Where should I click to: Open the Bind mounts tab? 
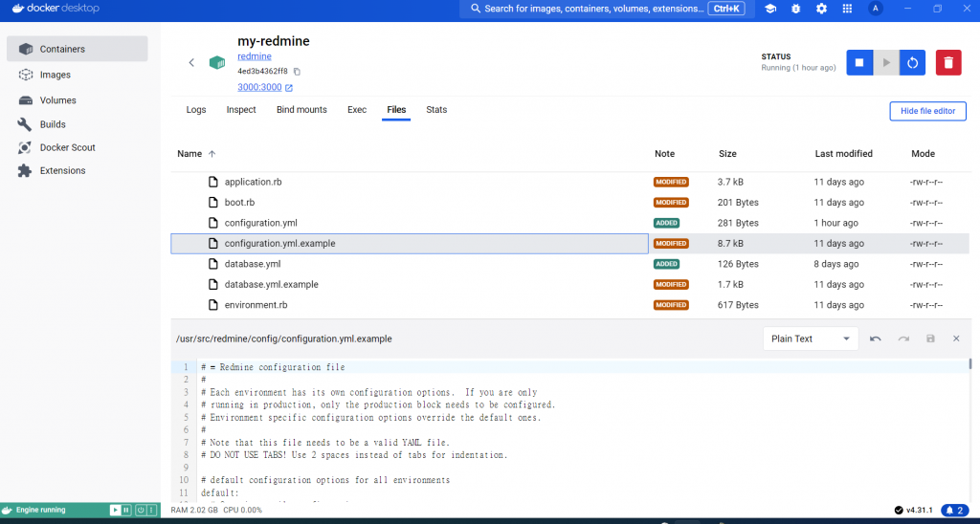[x=301, y=109]
